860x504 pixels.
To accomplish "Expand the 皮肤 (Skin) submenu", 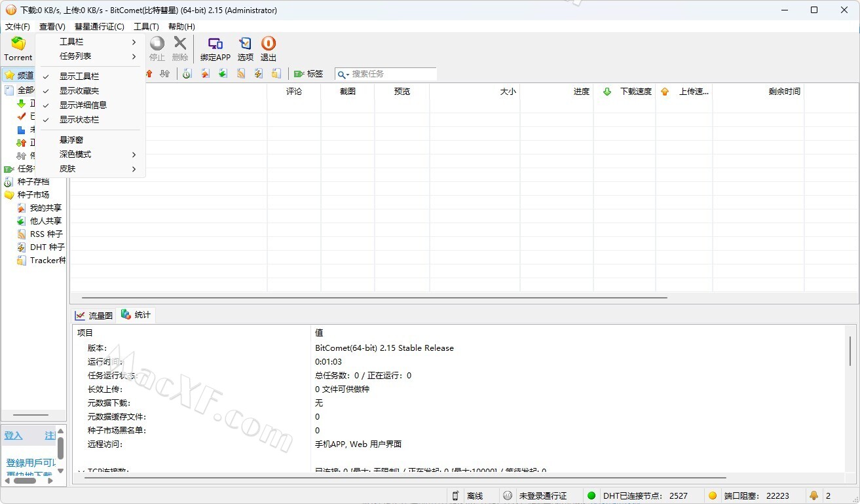I will (x=90, y=169).
